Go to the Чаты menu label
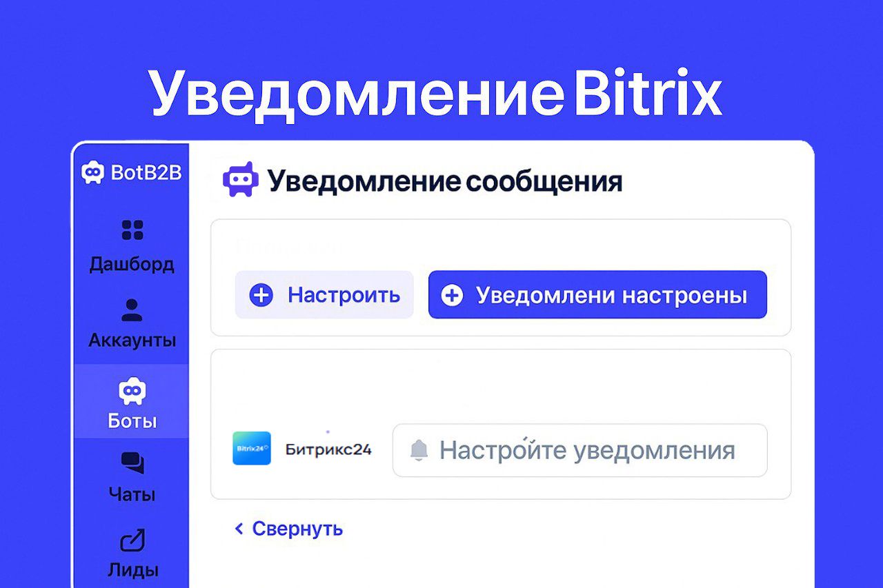Image resolution: width=883 pixels, height=588 pixels. 132,494
